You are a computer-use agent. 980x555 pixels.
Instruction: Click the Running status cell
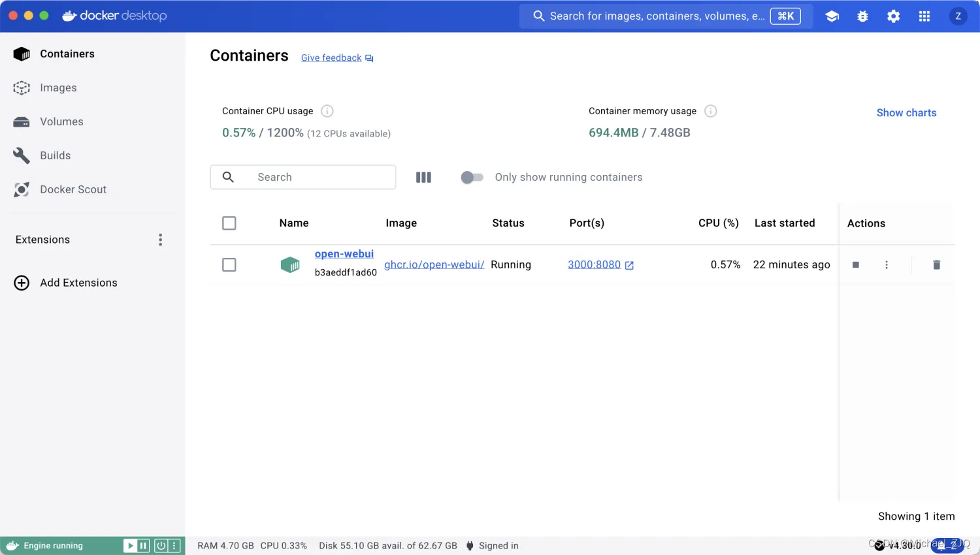pyautogui.click(x=511, y=264)
